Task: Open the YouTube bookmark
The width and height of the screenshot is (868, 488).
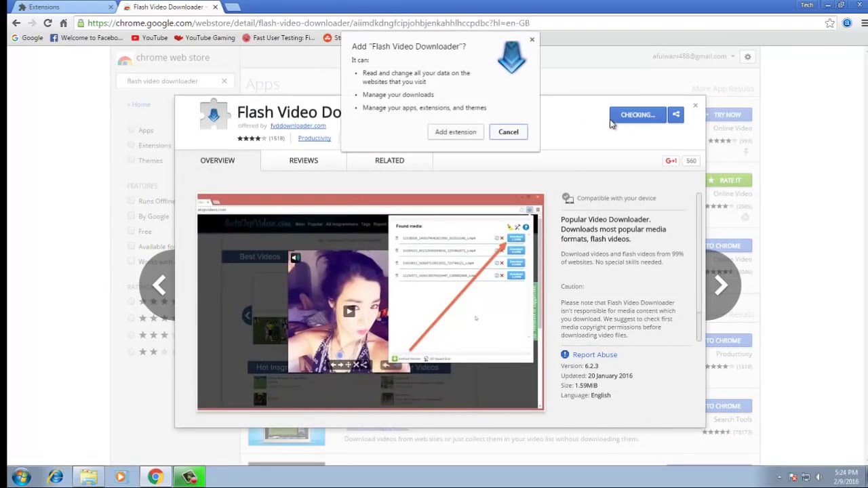Action: (149, 38)
